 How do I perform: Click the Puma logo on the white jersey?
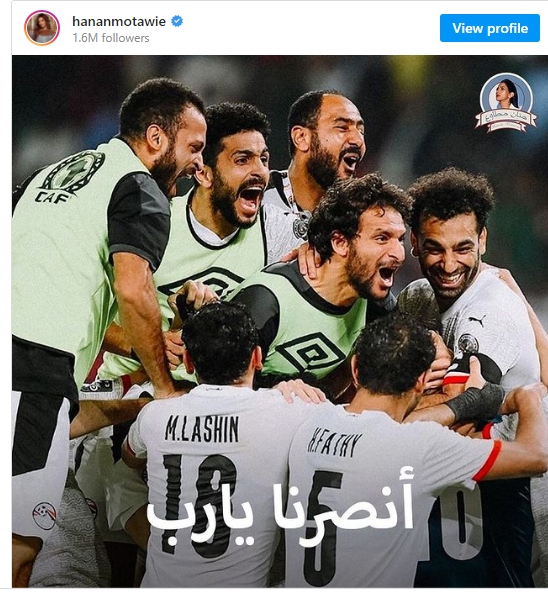pos(477,320)
